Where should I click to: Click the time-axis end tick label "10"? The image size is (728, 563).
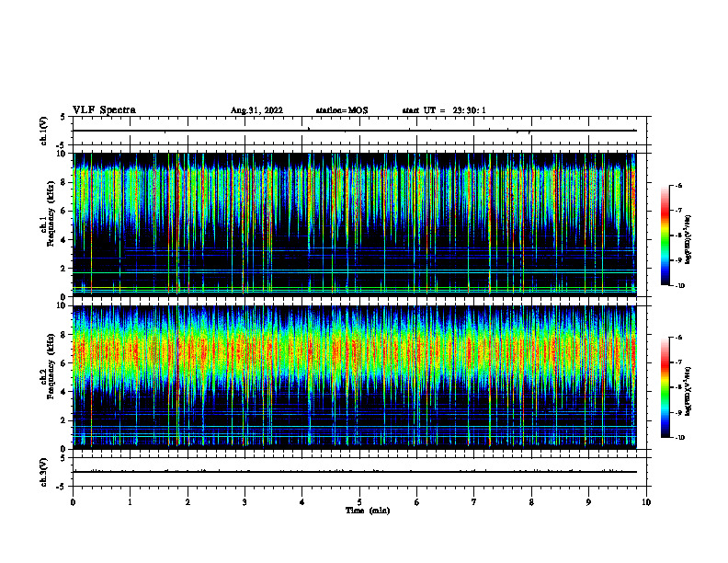tap(646, 502)
